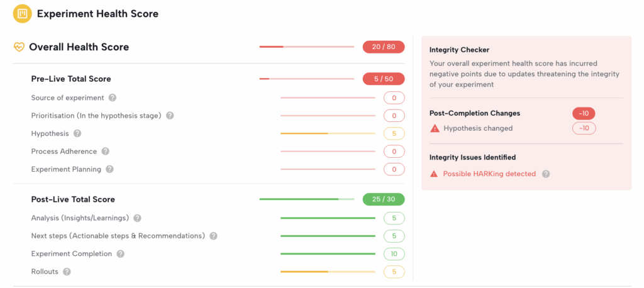The image size is (644, 288).
Task: Click warning triangle next to Hypothesis changed
Action: pos(434,128)
